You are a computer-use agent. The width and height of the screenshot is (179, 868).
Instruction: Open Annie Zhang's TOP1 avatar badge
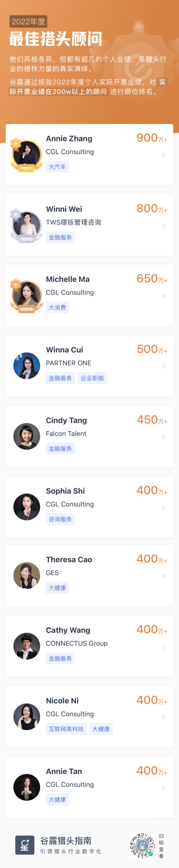click(x=26, y=155)
